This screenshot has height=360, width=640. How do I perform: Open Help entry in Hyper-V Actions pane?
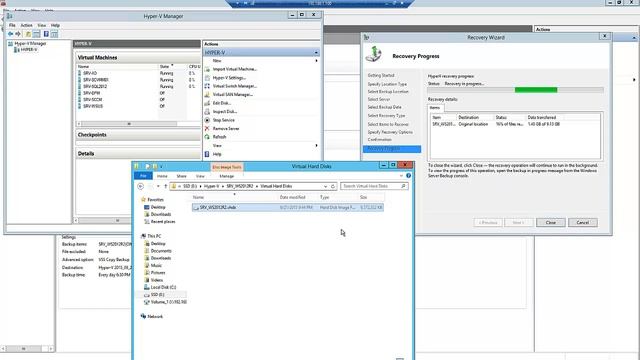[217, 154]
